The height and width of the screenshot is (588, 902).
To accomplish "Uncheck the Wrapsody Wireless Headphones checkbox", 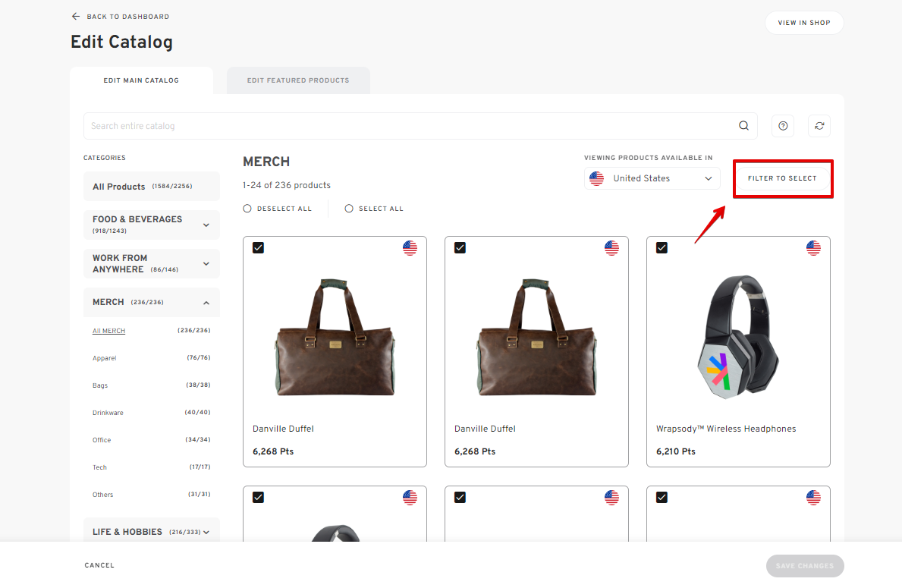I will pos(662,248).
